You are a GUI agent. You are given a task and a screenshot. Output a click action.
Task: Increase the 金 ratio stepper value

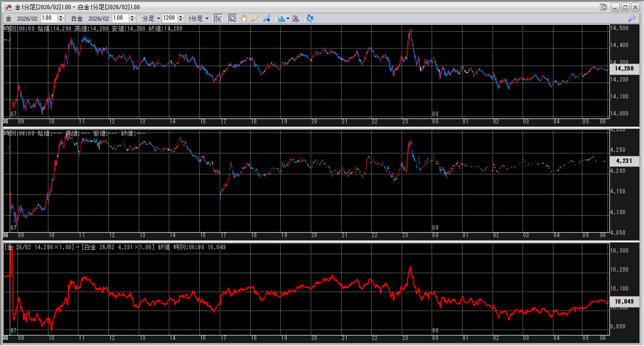click(61, 17)
